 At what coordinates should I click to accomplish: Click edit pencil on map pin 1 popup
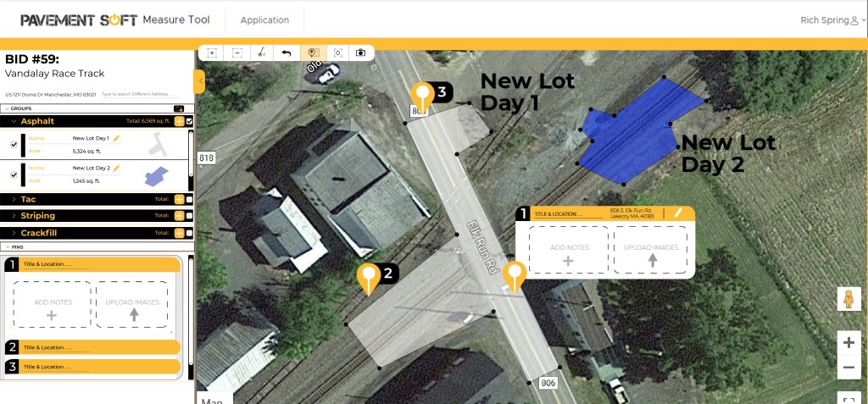pos(677,213)
